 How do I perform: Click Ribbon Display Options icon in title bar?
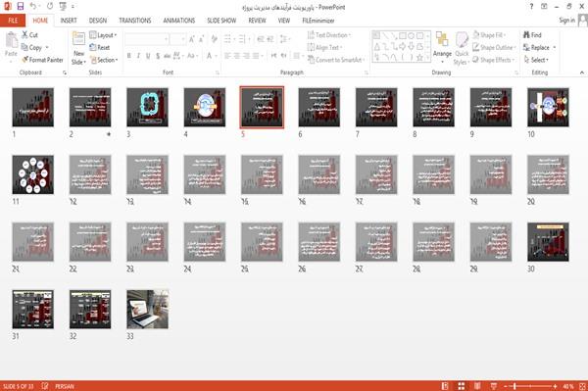[x=544, y=7]
